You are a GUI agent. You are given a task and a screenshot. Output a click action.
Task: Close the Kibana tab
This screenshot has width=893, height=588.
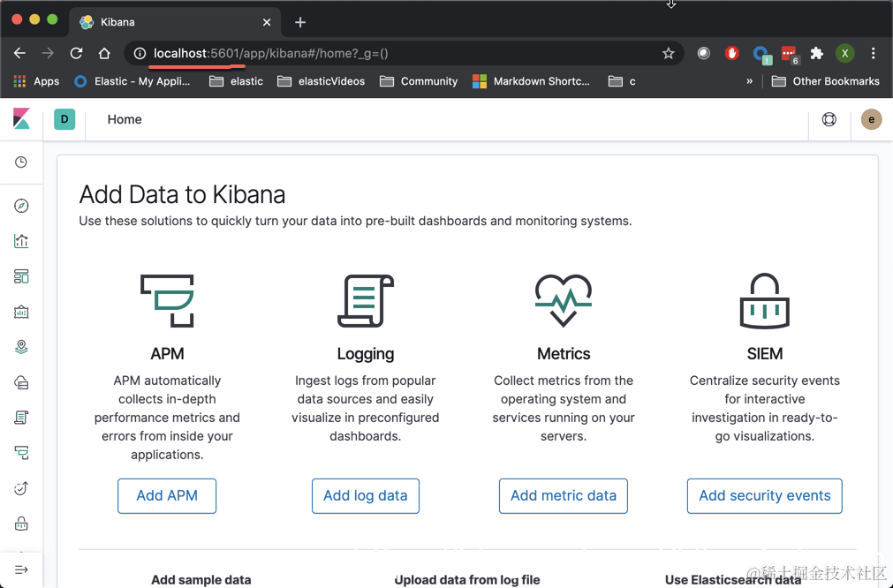tap(267, 22)
